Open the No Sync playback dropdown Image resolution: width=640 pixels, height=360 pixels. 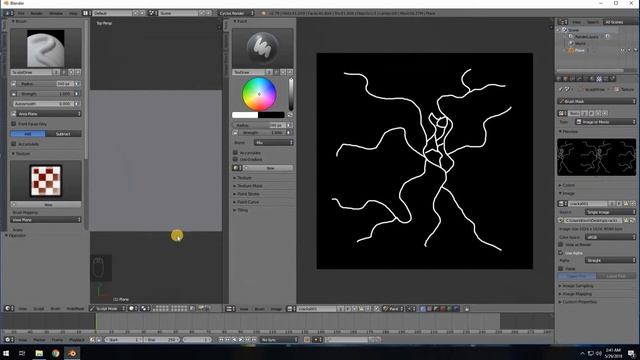tap(279, 340)
